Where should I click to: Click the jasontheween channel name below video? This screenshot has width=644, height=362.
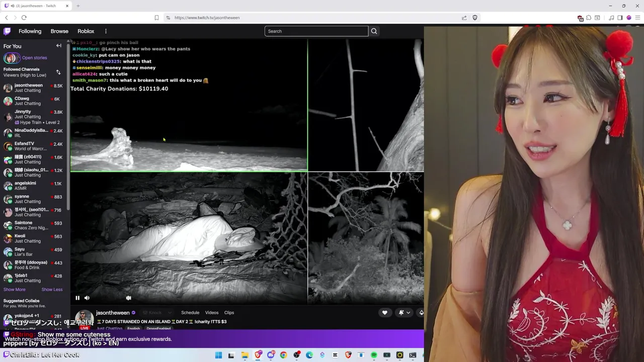coord(113,313)
